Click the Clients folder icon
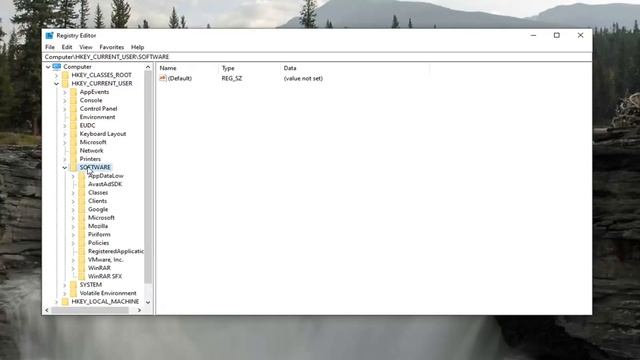 pos(82,201)
